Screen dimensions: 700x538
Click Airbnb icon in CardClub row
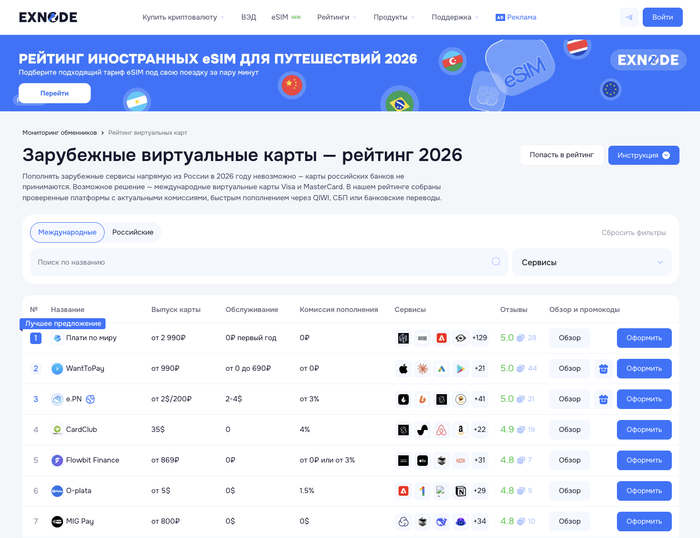click(x=442, y=430)
